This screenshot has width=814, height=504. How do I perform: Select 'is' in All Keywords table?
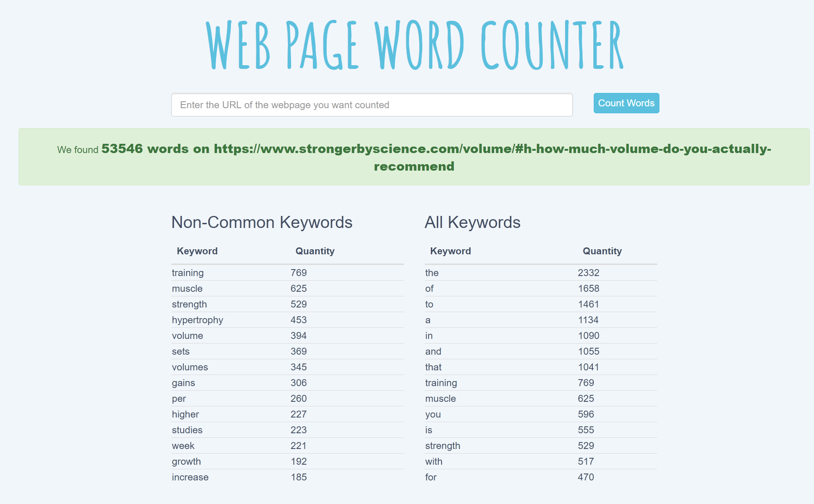point(429,430)
